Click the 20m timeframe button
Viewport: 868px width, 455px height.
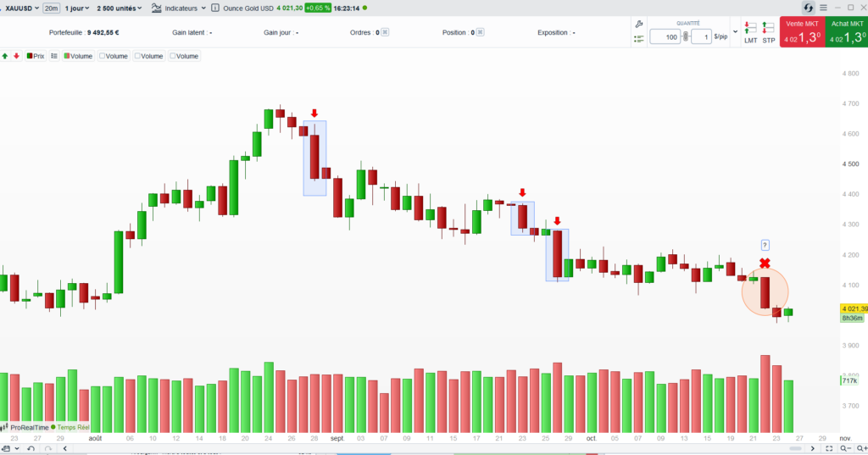click(x=51, y=8)
